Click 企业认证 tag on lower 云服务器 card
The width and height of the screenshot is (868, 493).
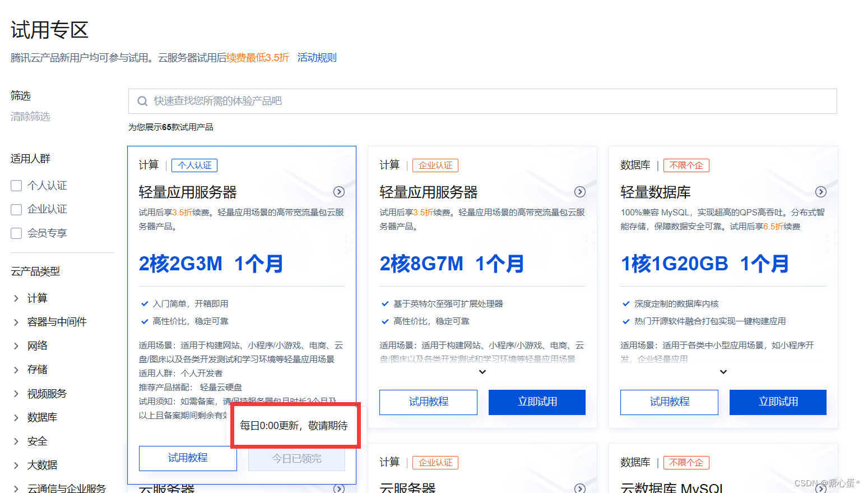435,463
